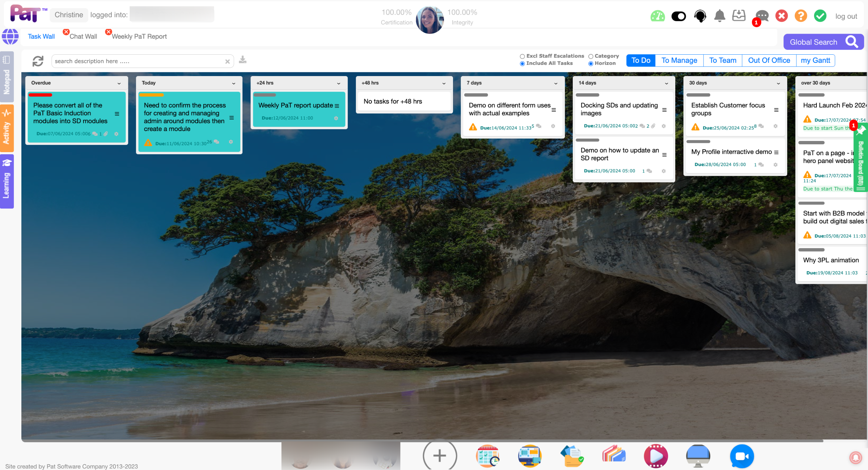Toggle the black dark mode switch
This screenshot has height=470, width=868.
tap(678, 16)
